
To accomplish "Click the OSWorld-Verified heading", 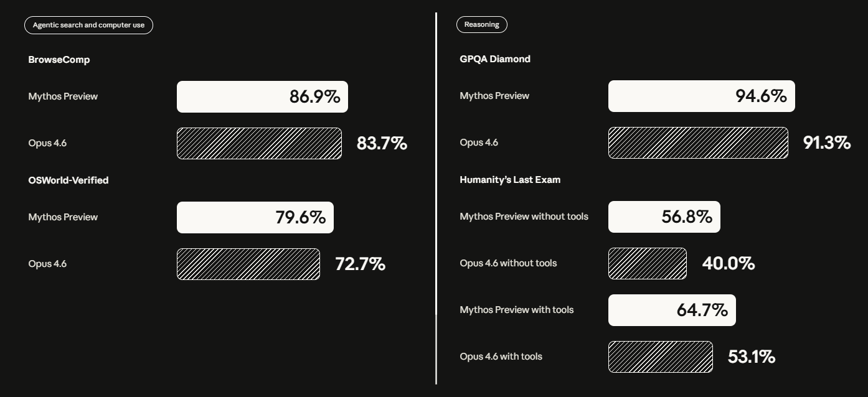I will (68, 180).
